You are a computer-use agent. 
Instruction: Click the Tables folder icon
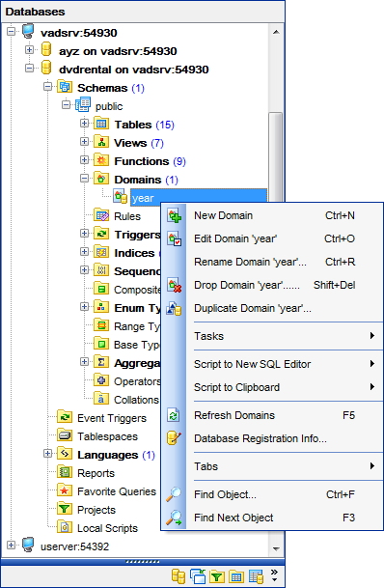click(x=101, y=124)
